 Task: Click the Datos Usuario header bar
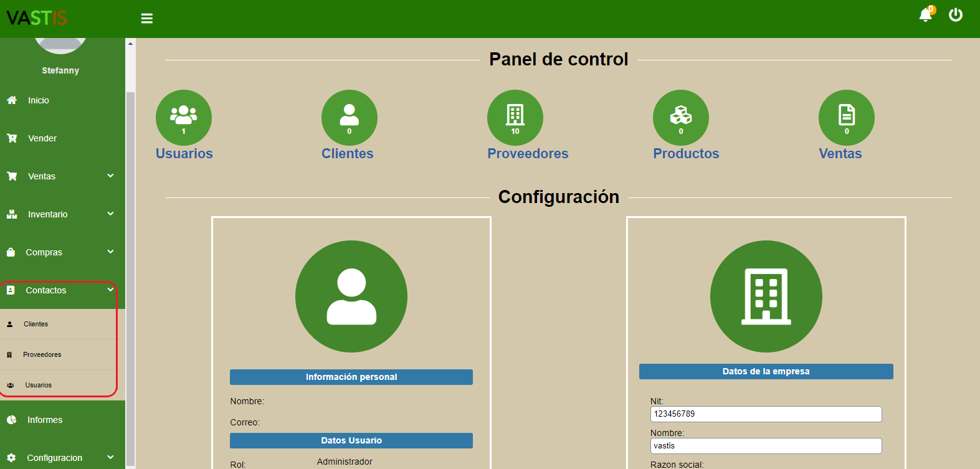(351, 440)
